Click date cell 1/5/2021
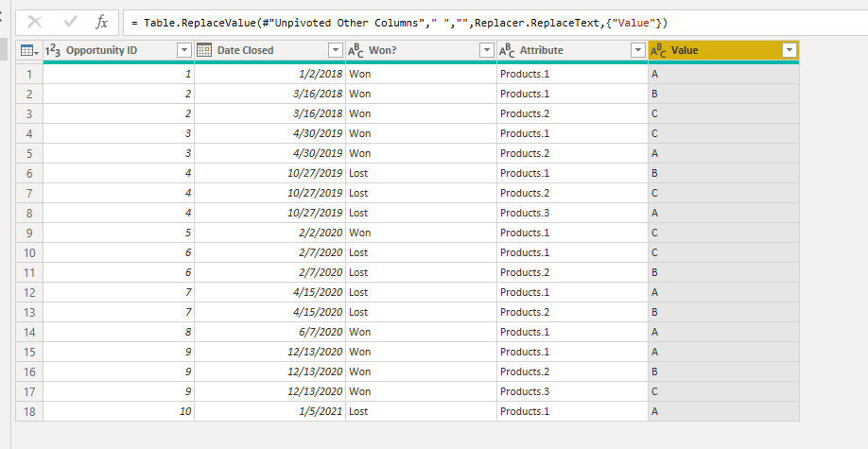The height and width of the screenshot is (449, 868). 270,411
